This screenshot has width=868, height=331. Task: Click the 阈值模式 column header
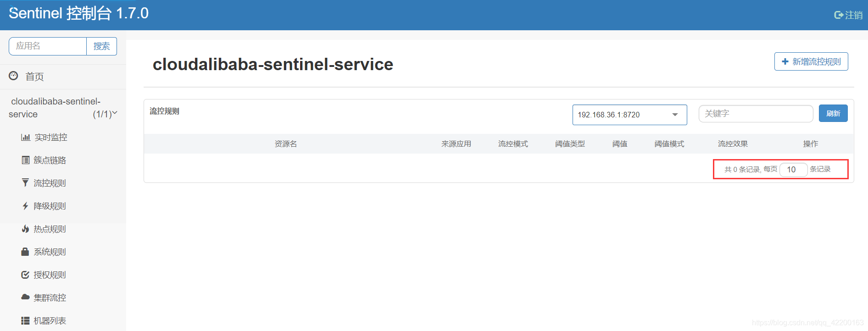click(x=669, y=144)
